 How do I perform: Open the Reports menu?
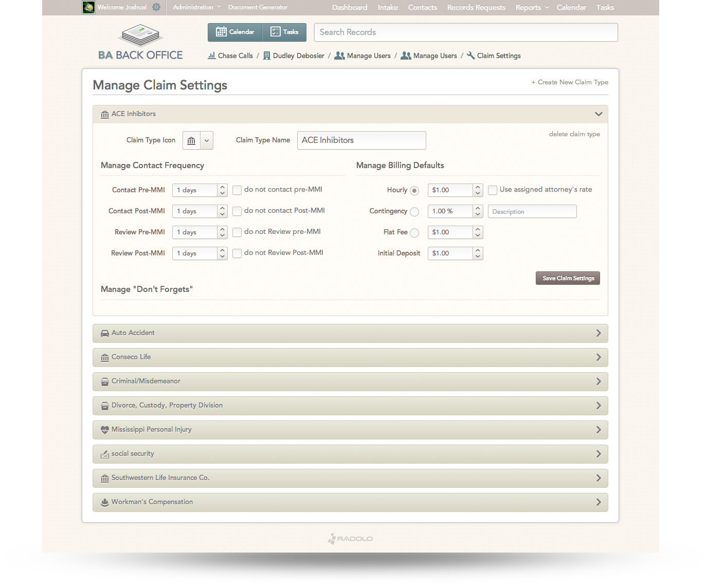(532, 7)
